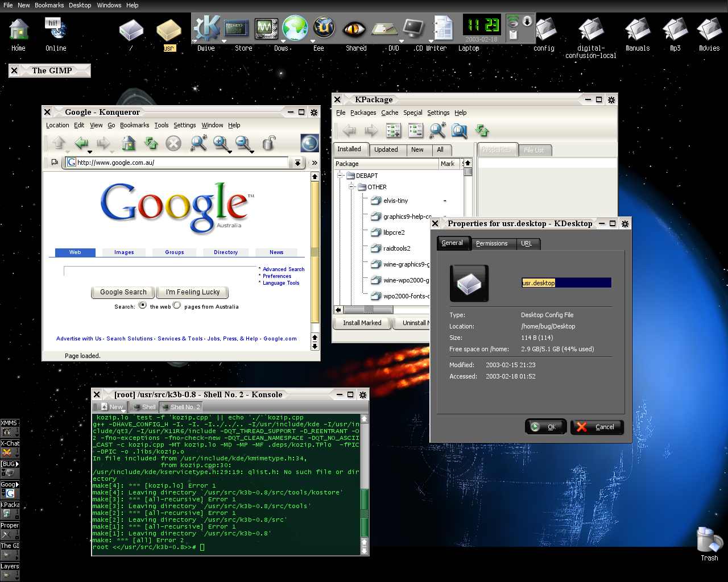
Task: Select the raidtools2 package row
Action: click(397, 248)
